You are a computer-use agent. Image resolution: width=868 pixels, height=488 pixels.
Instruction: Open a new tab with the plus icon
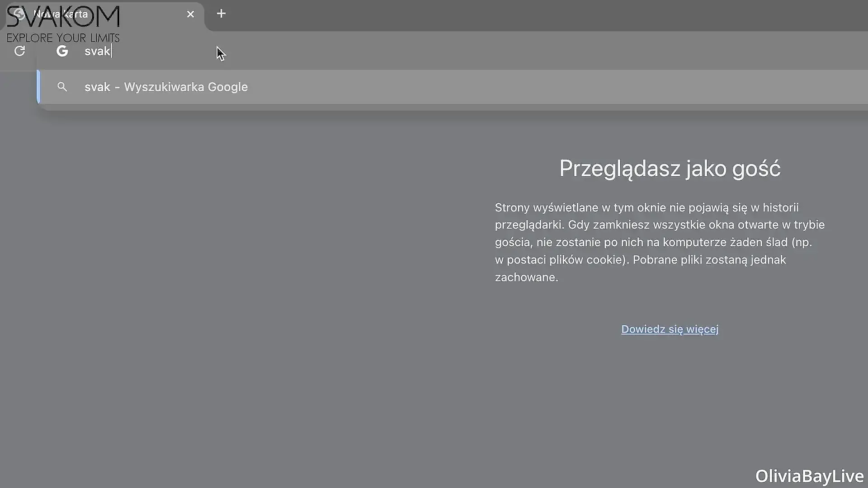click(x=221, y=14)
